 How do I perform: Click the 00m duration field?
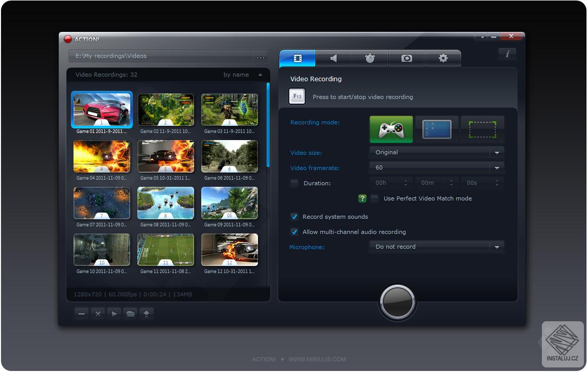(431, 183)
